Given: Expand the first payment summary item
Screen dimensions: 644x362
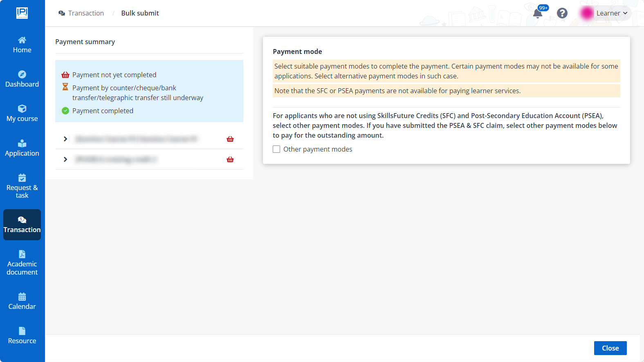Looking at the screenshot, I should (x=65, y=139).
